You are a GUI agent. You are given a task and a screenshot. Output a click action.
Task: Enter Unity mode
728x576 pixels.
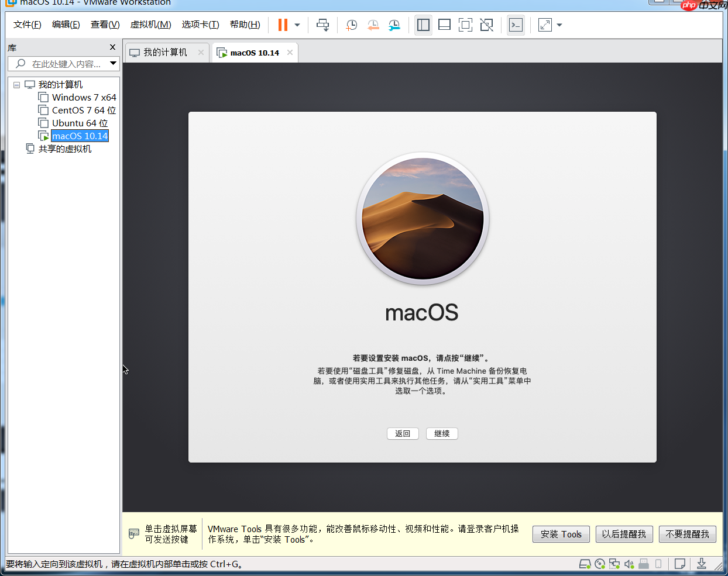(x=486, y=25)
